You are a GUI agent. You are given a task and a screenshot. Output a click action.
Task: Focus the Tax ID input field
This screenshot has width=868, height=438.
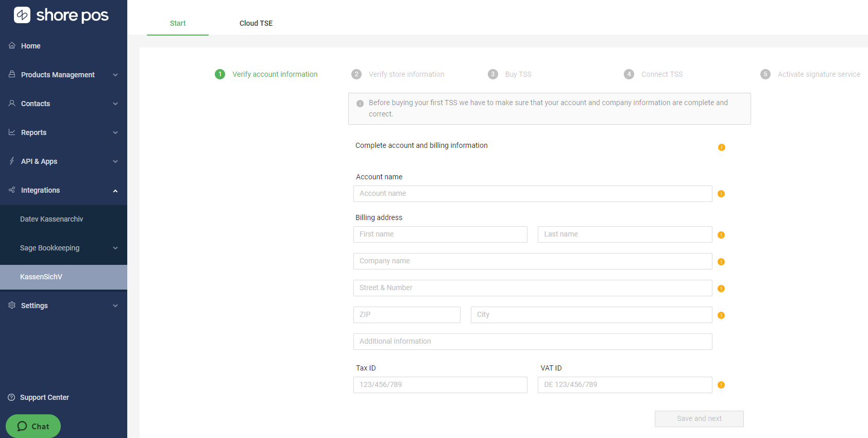pos(440,385)
